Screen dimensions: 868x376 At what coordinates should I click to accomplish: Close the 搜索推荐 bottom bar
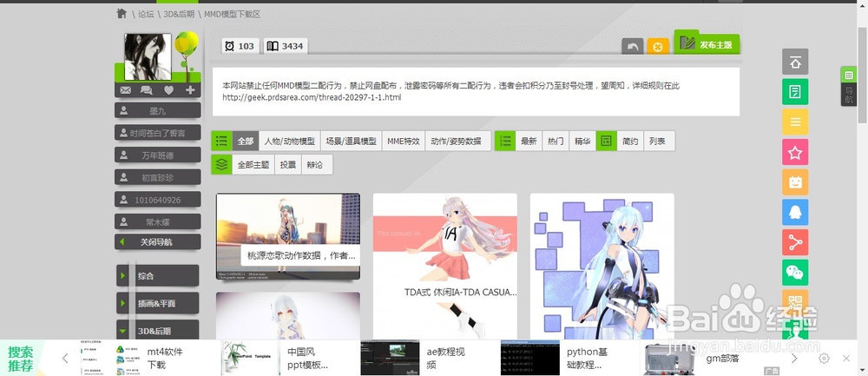click(845, 359)
